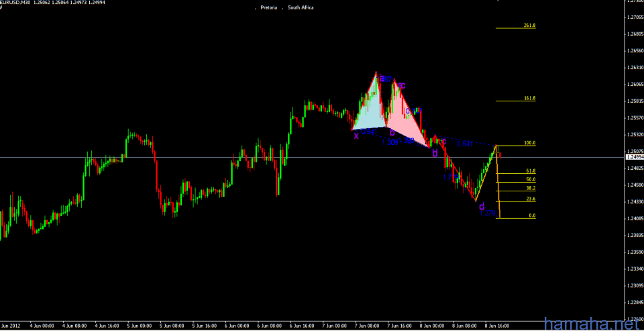Click the 'Pretoria' text at top
The height and width of the screenshot is (331, 644).
tap(268, 7)
